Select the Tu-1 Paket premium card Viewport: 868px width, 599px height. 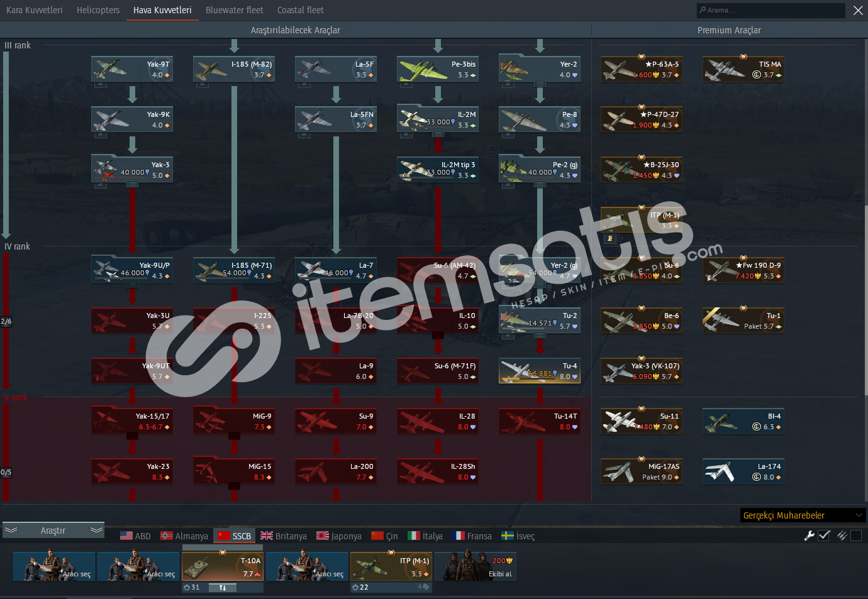(x=743, y=321)
